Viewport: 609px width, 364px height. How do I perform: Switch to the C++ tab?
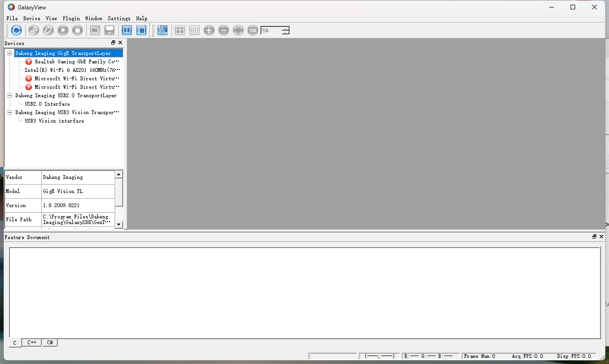pyautogui.click(x=31, y=342)
